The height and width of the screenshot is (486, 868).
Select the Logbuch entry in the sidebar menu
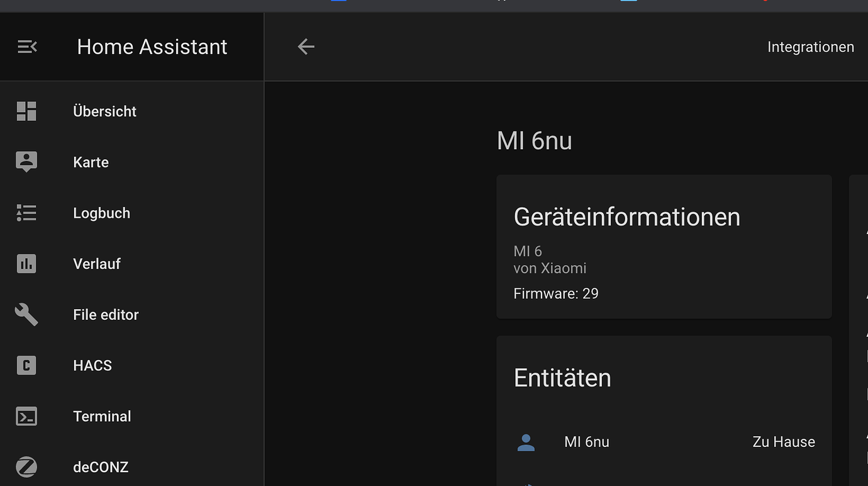click(101, 213)
